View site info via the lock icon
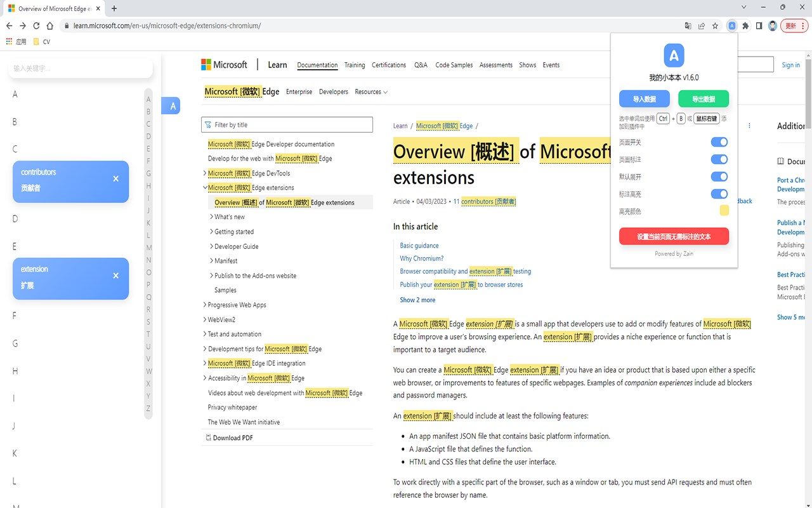 point(67,26)
